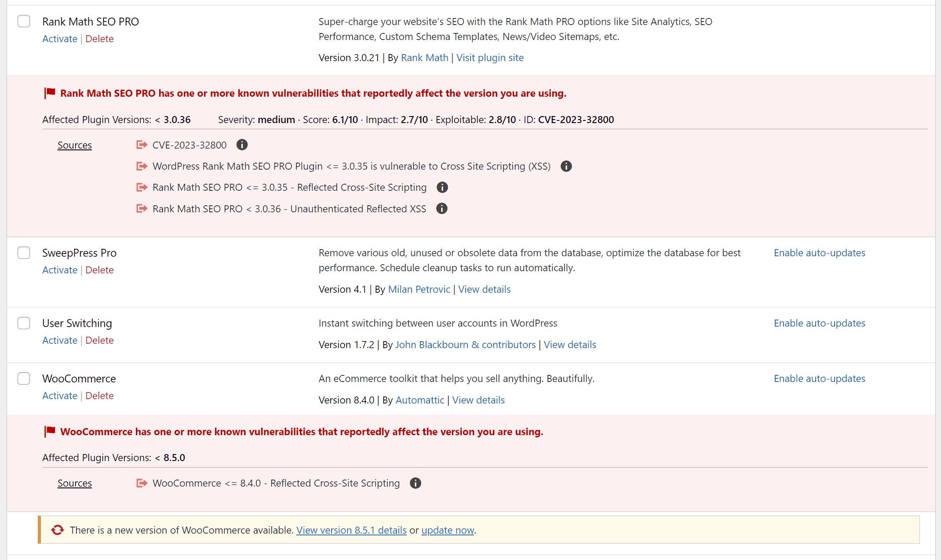941x560 pixels.
Task: Open View version 8.5.1 details link
Action: click(x=351, y=530)
